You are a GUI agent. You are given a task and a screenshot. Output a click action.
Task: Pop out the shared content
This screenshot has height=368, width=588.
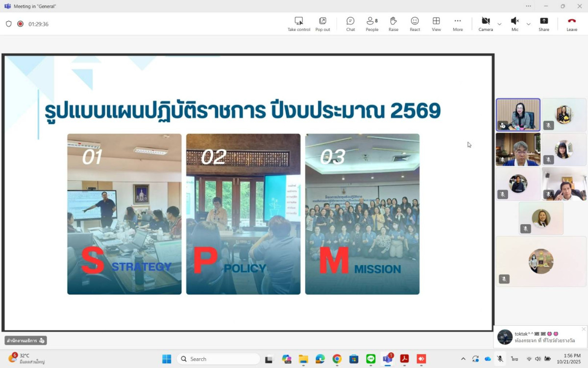(322, 24)
